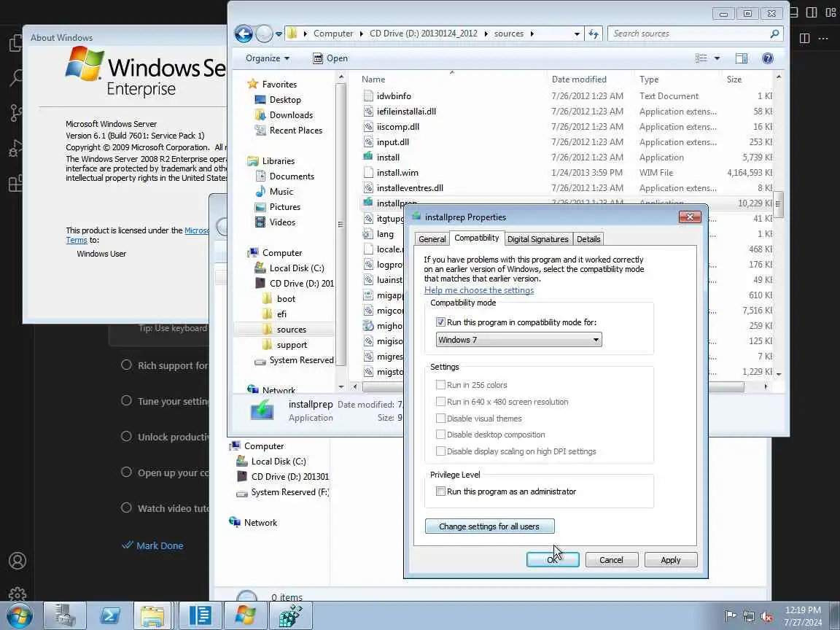
Task: Open the VS Code Explorer files icon
Action: pos(16,43)
